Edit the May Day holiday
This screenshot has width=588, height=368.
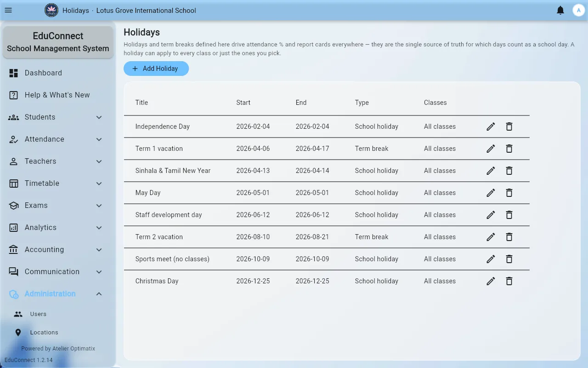pyautogui.click(x=491, y=193)
